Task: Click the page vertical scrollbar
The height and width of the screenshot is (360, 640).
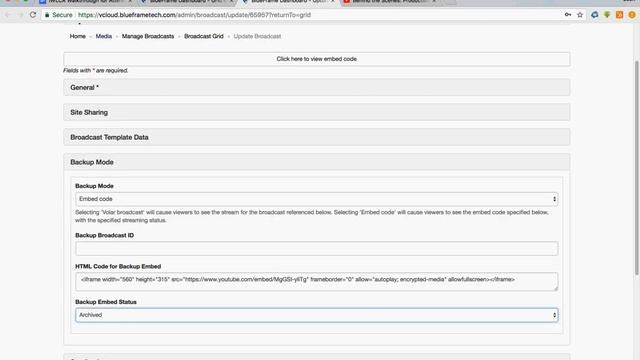Action: (637, 167)
